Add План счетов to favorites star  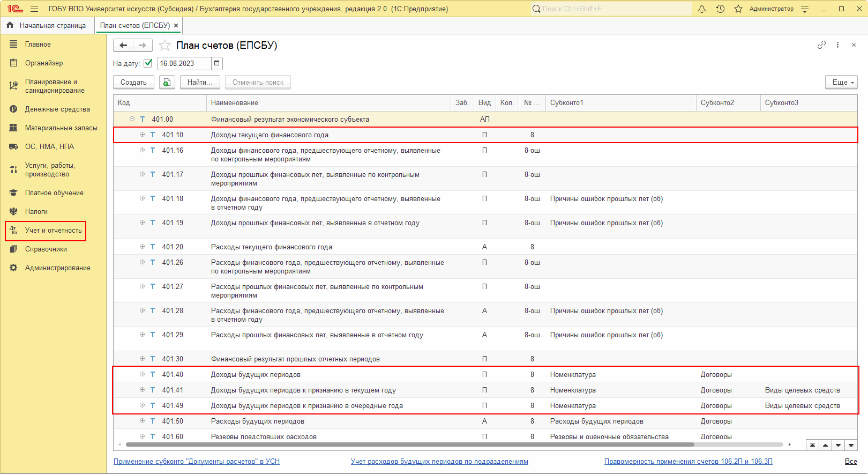coord(164,46)
